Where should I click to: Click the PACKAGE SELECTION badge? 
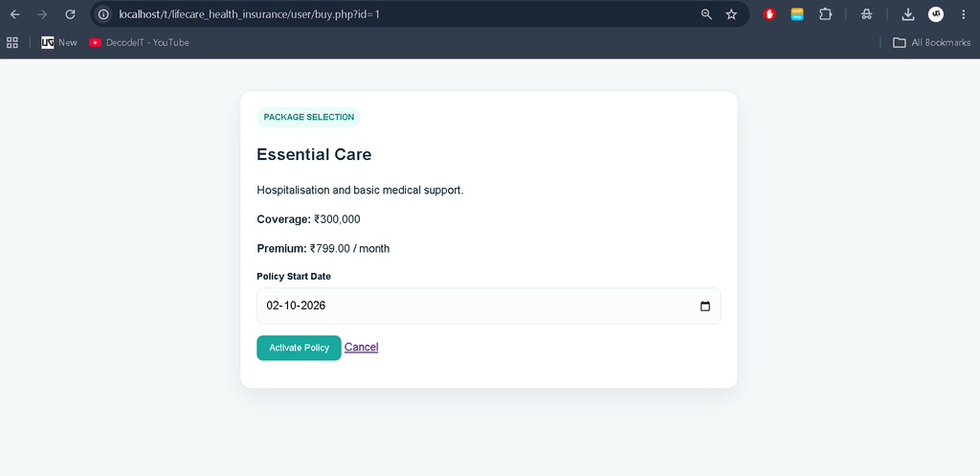coord(309,117)
